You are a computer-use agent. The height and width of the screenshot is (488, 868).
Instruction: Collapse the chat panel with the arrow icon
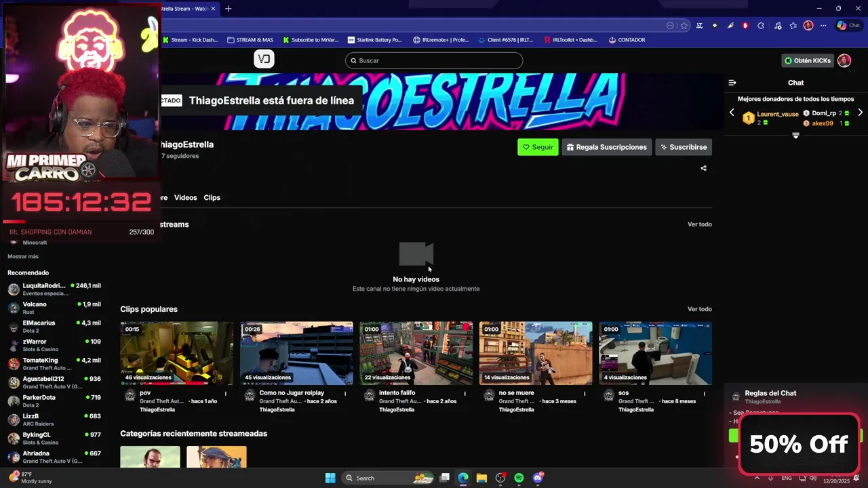pos(732,83)
